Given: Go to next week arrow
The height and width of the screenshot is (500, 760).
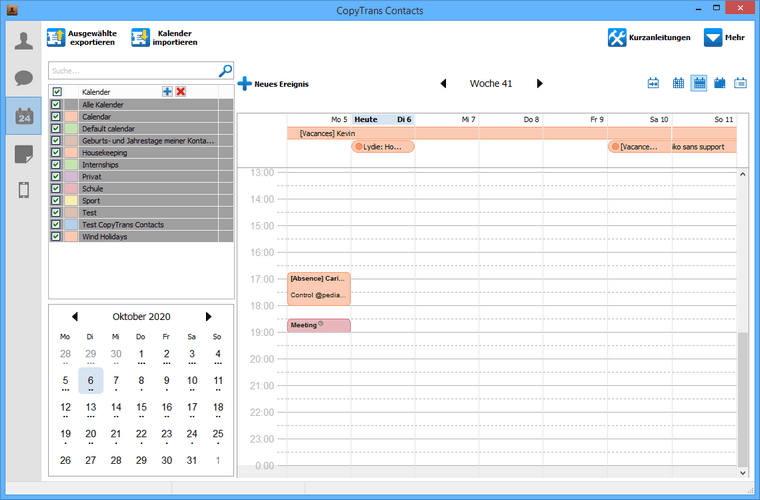Looking at the screenshot, I should pos(539,83).
